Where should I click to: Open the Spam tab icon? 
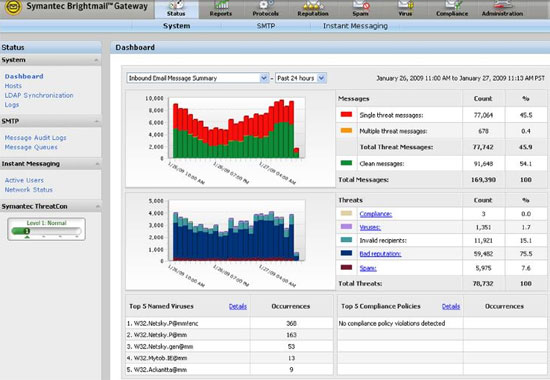[361, 5]
